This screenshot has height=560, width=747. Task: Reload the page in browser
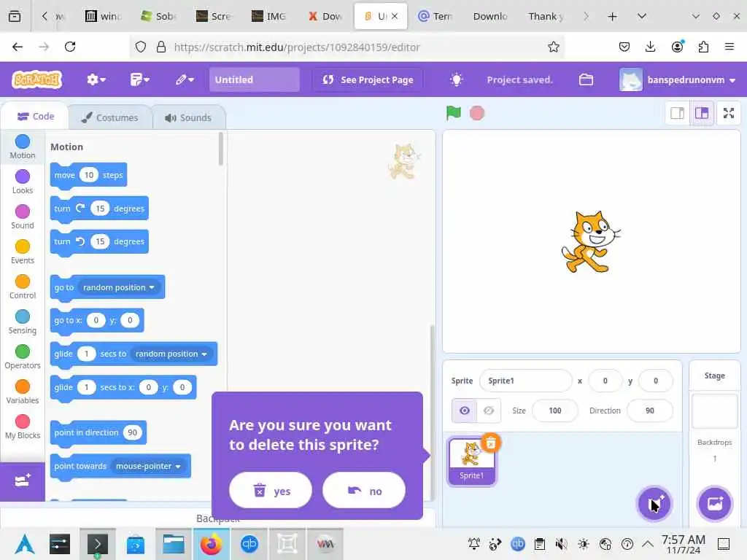click(70, 47)
